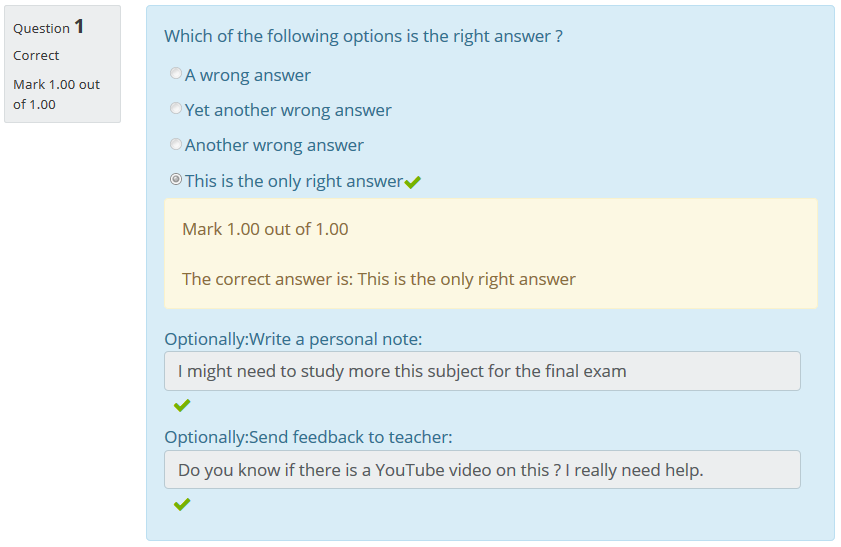Click the green checkmark under the personal note
The image size is (841, 547).
pos(181,406)
